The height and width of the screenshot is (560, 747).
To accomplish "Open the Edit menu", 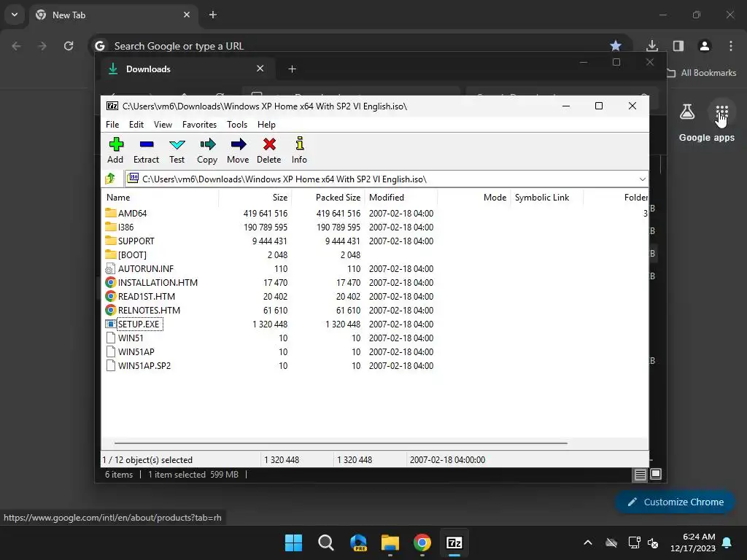I will pos(136,124).
